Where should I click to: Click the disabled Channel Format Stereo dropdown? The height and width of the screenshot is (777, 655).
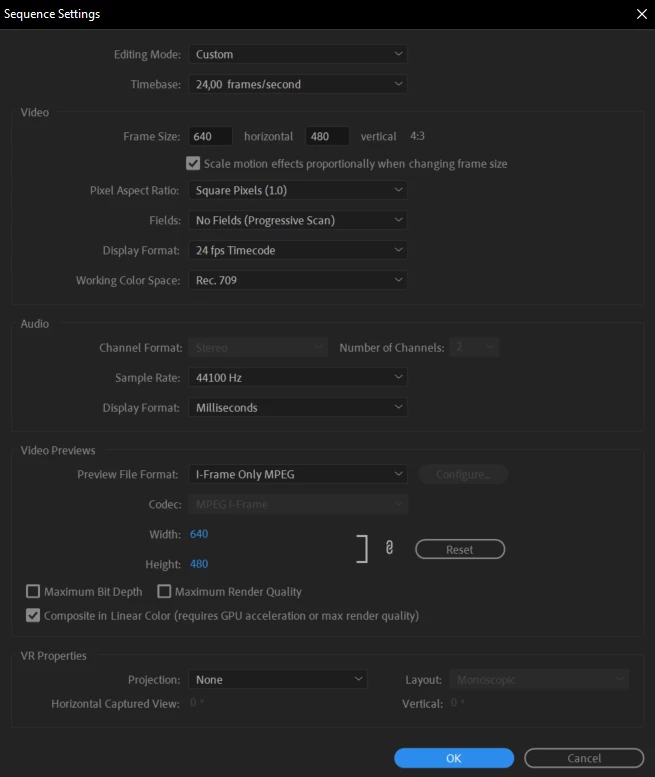(x=258, y=347)
